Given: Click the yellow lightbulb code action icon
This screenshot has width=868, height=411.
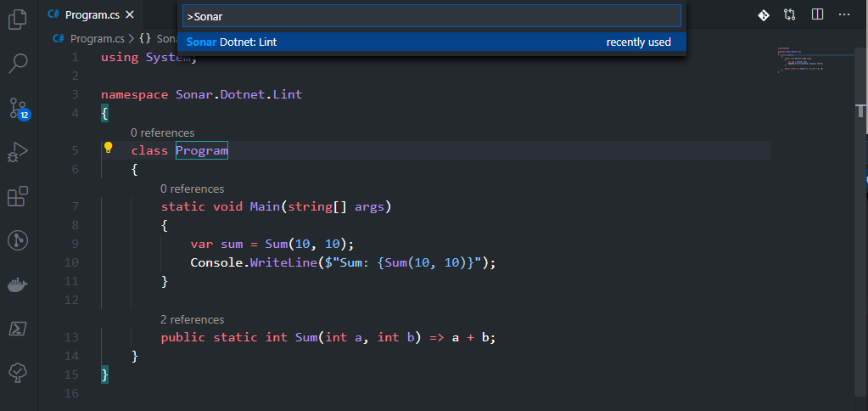Looking at the screenshot, I should click(x=109, y=148).
